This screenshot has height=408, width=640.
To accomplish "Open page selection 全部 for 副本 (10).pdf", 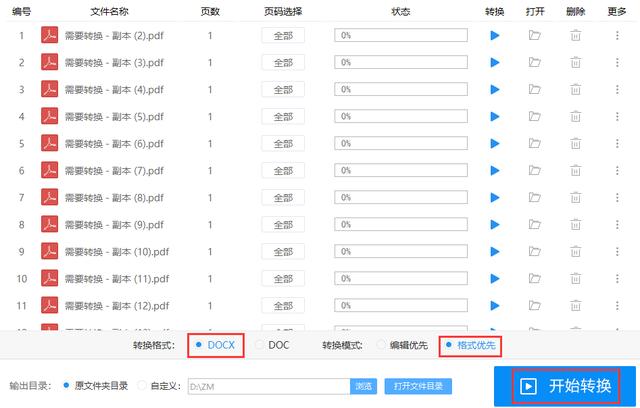I will tap(283, 252).
